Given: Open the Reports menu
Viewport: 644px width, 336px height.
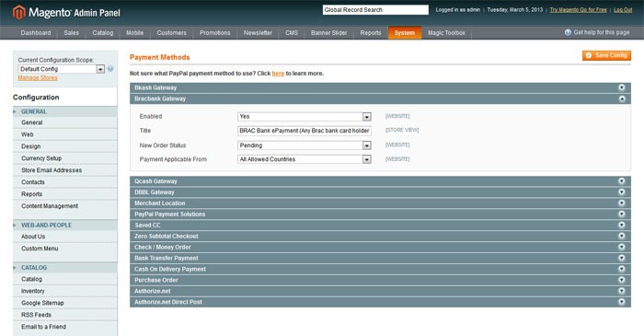Looking at the screenshot, I should 371,33.
